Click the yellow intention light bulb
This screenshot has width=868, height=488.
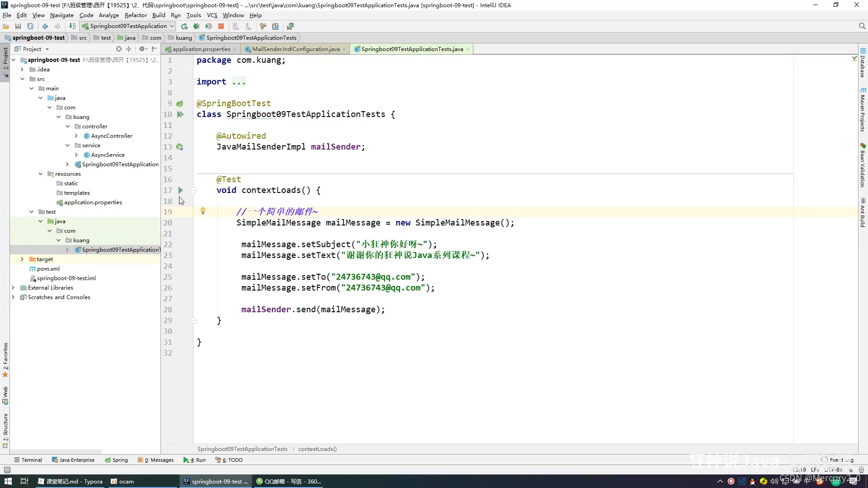(203, 211)
